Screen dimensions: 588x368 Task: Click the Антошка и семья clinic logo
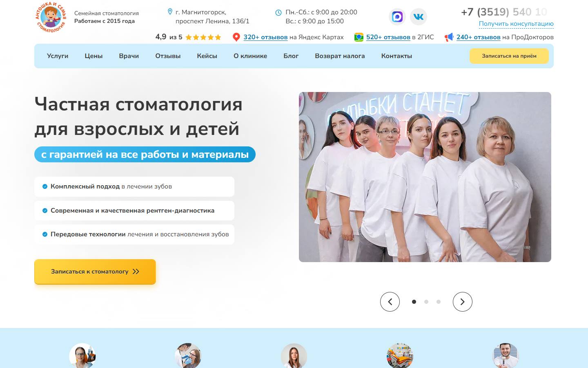(x=51, y=17)
